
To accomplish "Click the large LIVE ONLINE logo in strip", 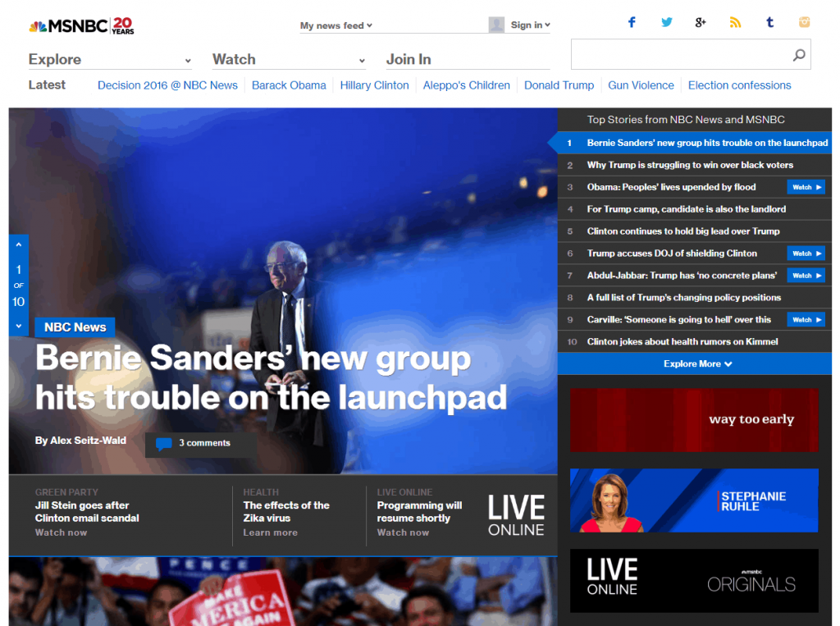I will coord(516,515).
